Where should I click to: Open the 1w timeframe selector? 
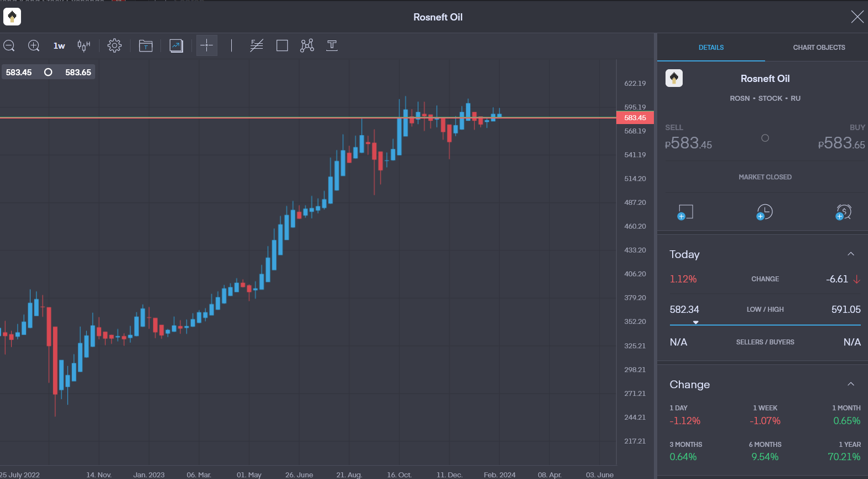click(59, 46)
